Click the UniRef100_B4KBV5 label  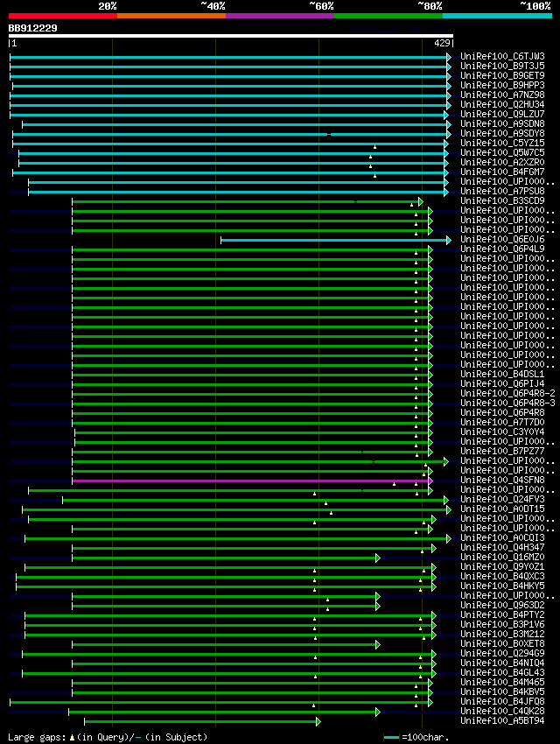502,691
